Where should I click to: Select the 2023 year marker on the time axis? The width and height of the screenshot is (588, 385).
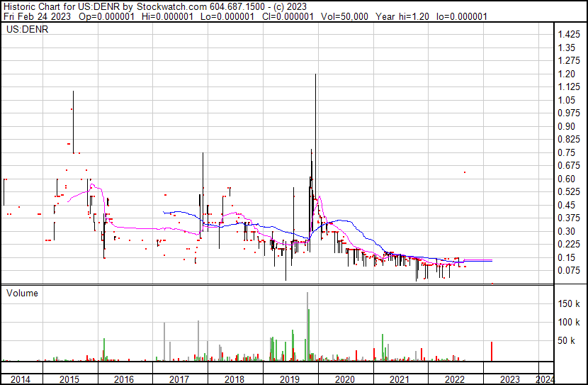(x=510, y=379)
